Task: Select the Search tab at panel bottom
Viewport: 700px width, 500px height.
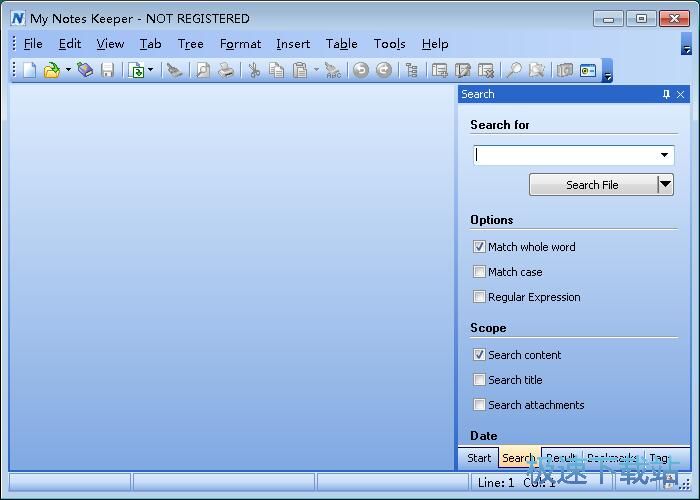Action: click(x=519, y=458)
